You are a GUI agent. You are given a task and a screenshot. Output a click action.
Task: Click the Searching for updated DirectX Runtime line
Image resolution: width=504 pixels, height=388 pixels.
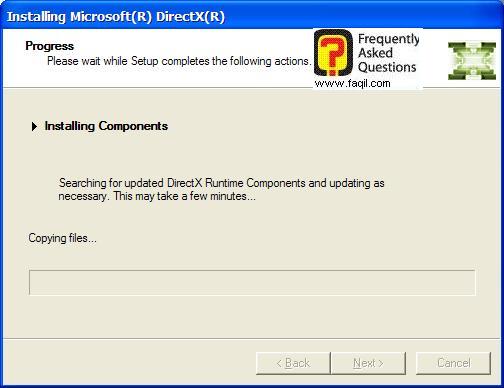click(221, 183)
